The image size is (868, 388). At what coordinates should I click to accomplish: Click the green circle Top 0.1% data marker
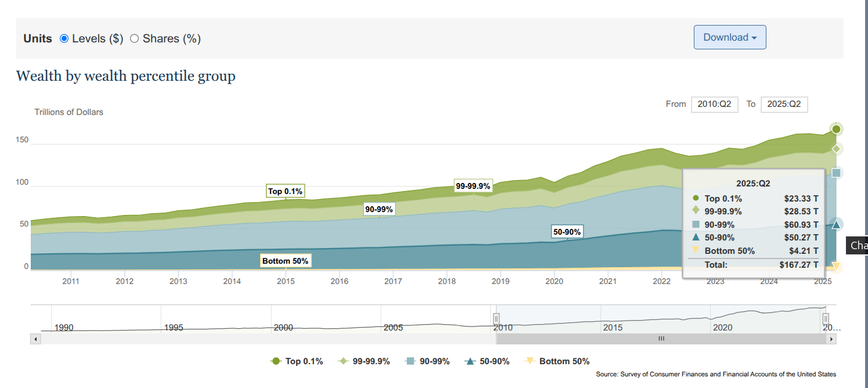pyautogui.click(x=836, y=129)
